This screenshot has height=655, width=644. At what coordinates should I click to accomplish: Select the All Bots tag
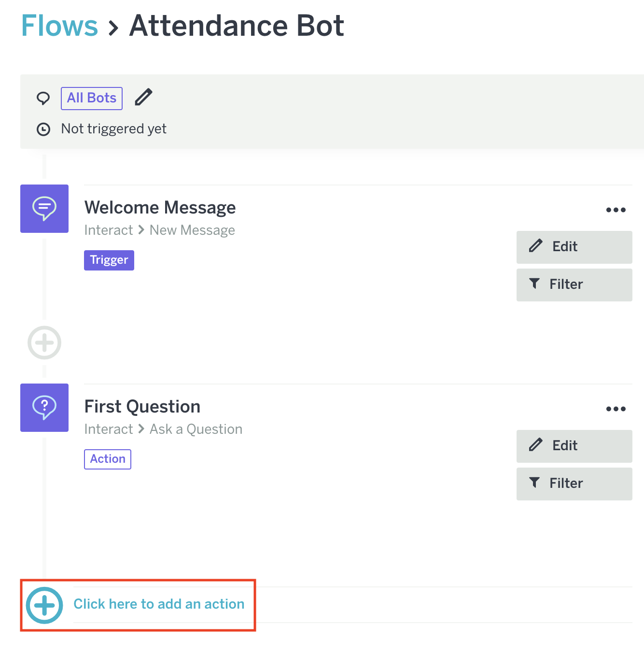click(x=92, y=98)
